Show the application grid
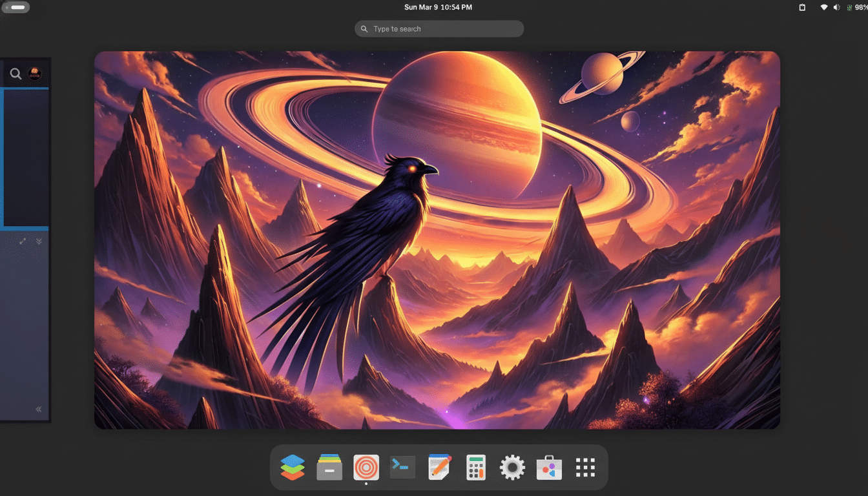868x496 pixels. click(x=584, y=466)
